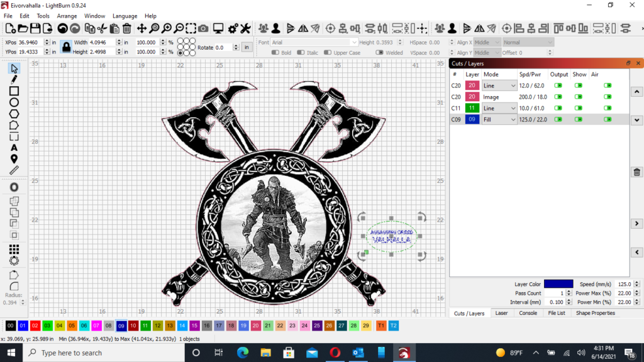Save the project with the floppy icon
The image size is (644, 362).
click(x=35, y=28)
